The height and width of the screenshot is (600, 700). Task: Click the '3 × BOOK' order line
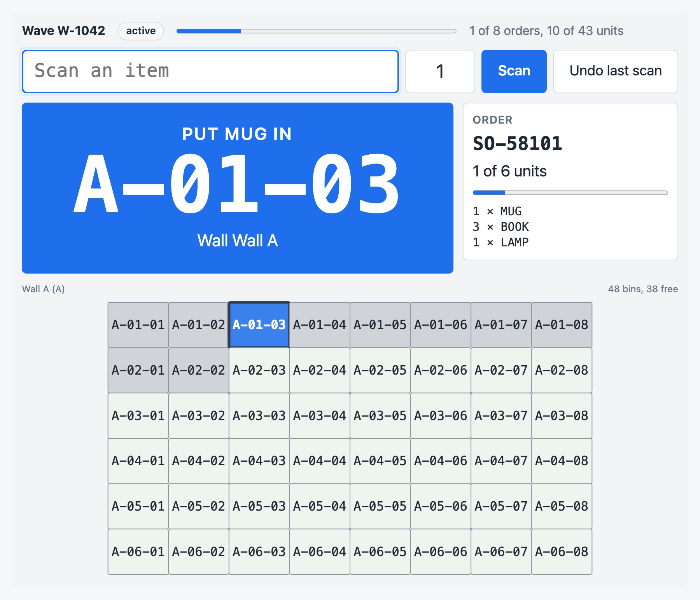pyautogui.click(x=500, y=227)
